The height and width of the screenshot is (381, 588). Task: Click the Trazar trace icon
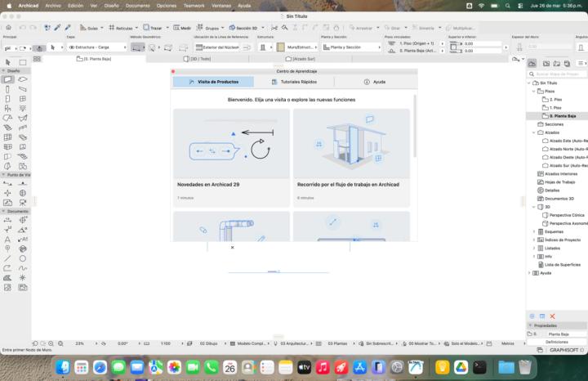click(x=146, y=28)
